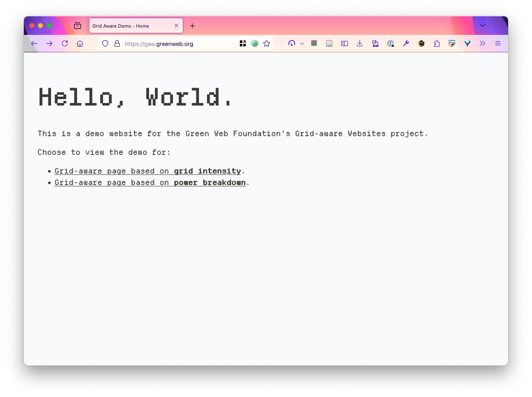The height and width of the screenshot is (397, 532).
Task: Click the gray document page toolbar icon
Action: tap(329, 43)
